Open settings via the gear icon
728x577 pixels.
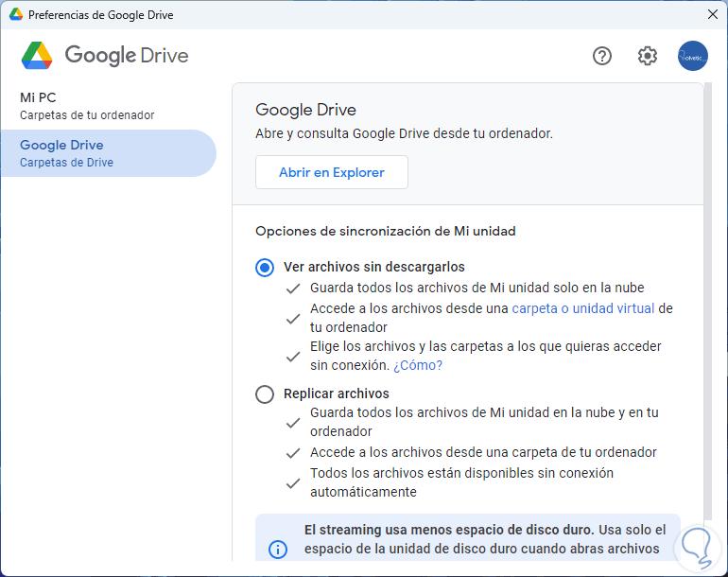pyautogui.click(x=647, y=56)
